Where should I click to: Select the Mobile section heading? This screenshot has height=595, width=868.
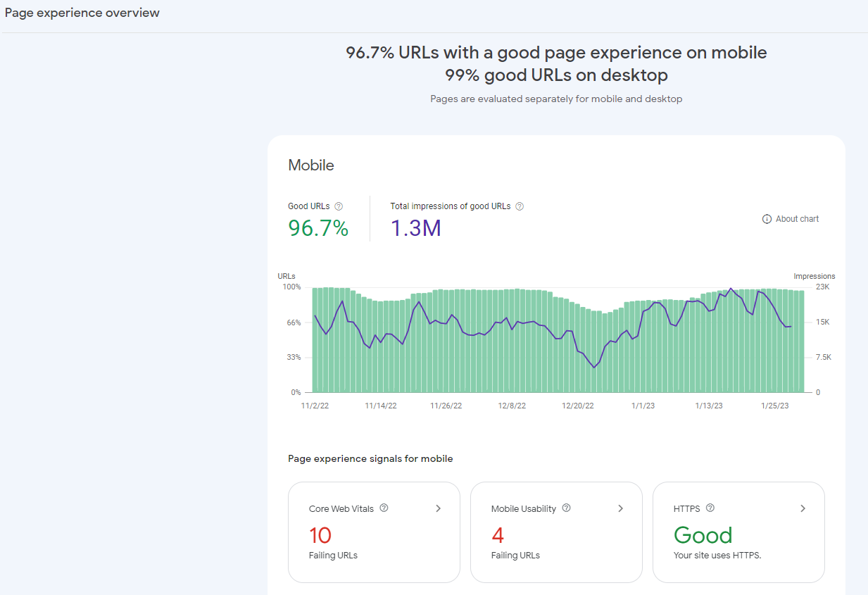click(x=310, y=165)
